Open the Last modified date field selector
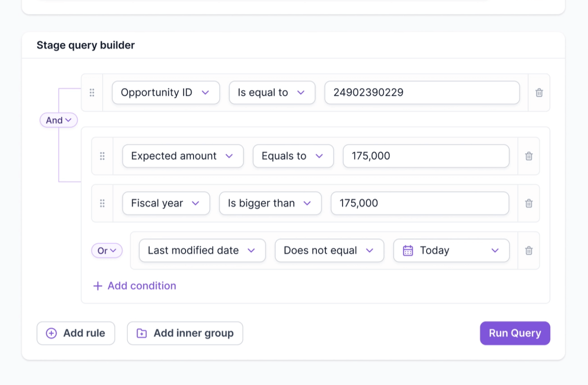 (202, 250)
